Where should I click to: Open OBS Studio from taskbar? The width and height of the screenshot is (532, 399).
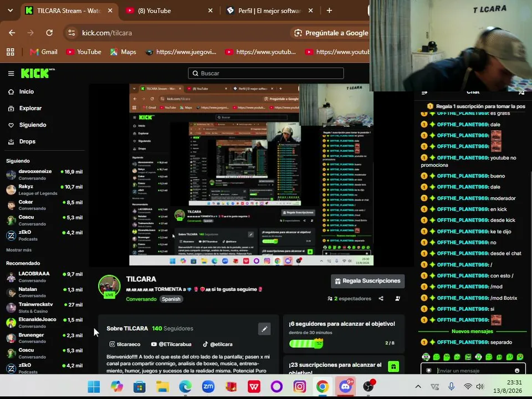pyautogui.click(x=369, y=386)
